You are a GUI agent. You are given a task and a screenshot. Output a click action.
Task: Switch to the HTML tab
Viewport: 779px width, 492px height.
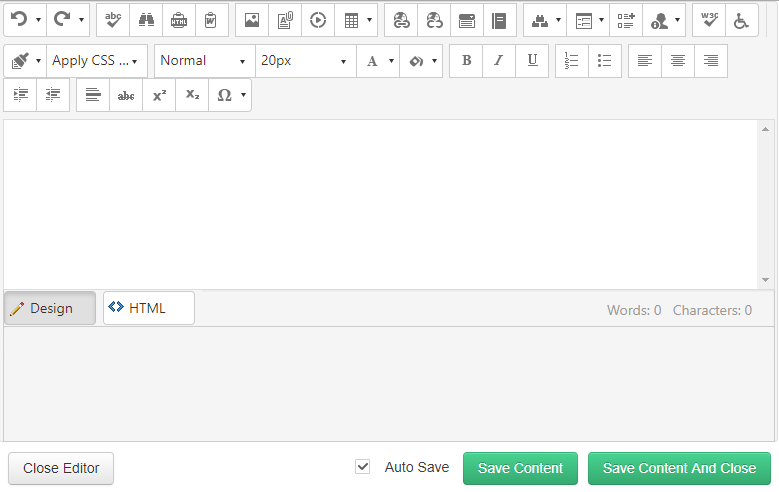(x=148, y=308)
